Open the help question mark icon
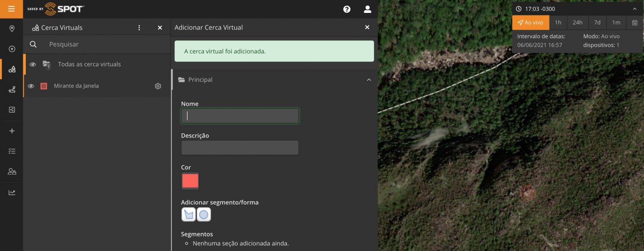Viewport: 644px width, 251px height. pos(347,9)
